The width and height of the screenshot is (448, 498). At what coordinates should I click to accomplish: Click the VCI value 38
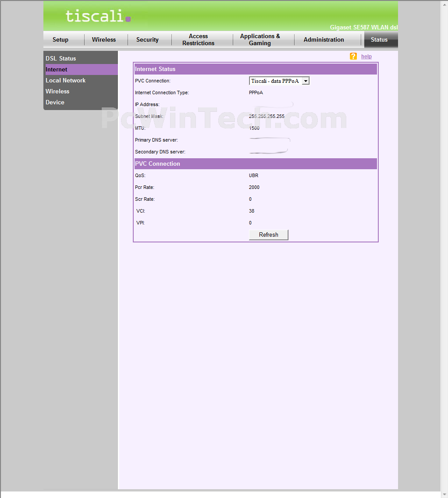click(x=252, y=211)
